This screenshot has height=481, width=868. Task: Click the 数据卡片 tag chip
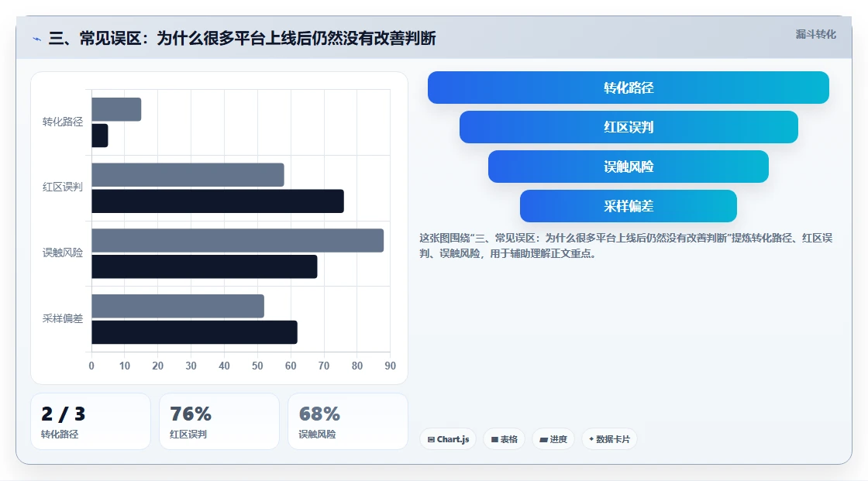[609, 439]
